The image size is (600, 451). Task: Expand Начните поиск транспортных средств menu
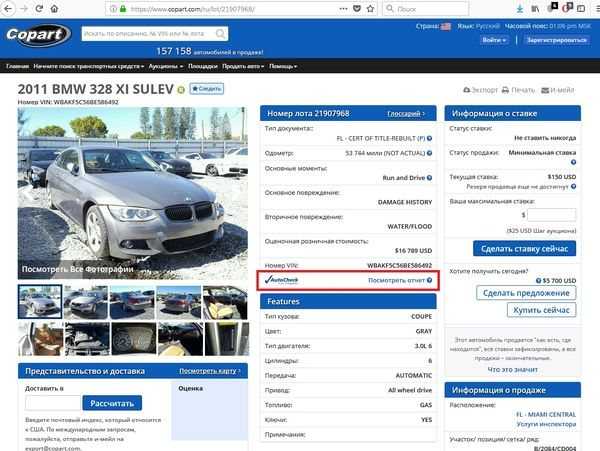pyautogui.click(x=88, y=67)
